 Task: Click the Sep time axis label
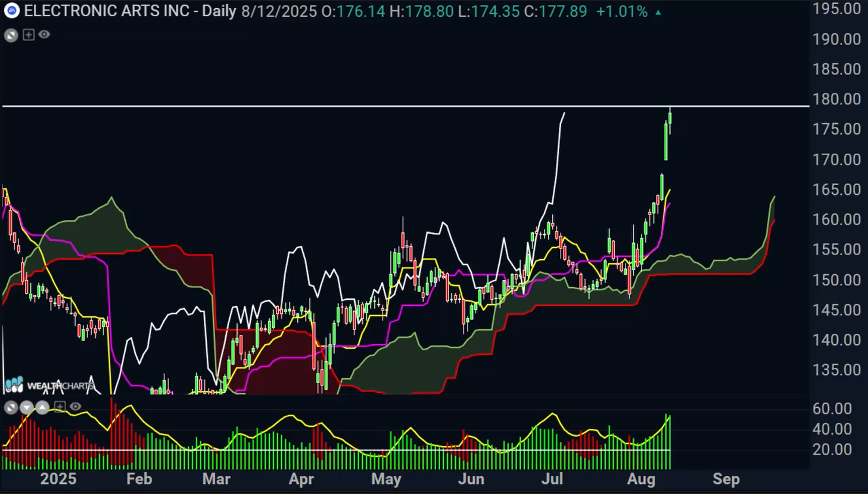point(726,479)
